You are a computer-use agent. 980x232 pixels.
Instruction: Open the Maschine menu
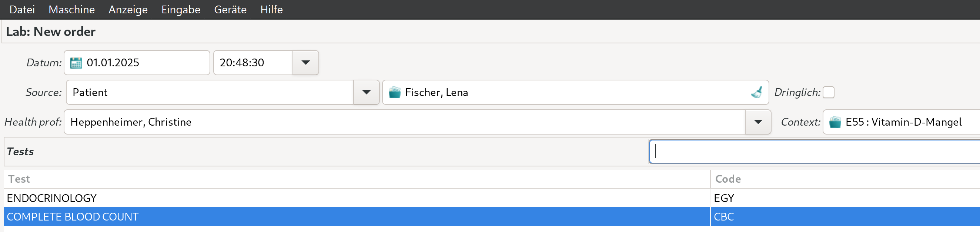pos(71,10)
